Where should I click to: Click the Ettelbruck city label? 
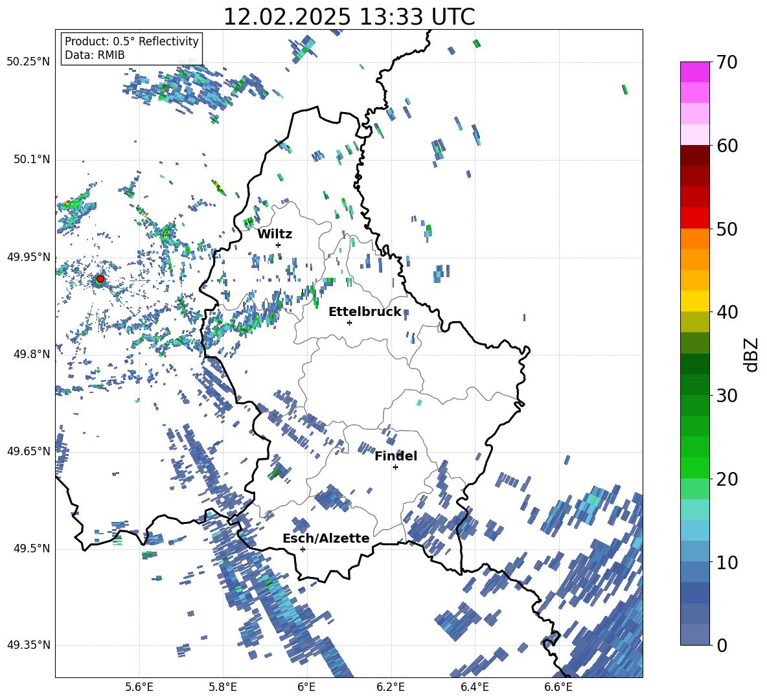pos(365,312)
